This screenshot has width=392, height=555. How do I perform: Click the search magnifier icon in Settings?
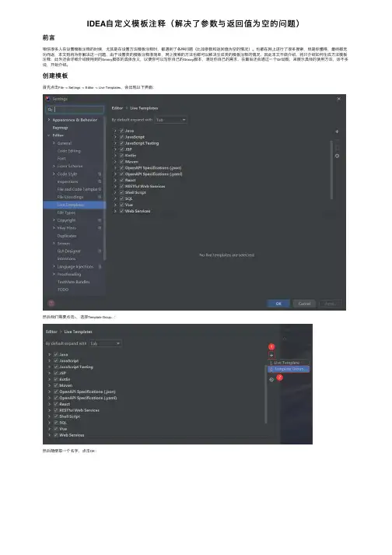click(x=50, y=110)
